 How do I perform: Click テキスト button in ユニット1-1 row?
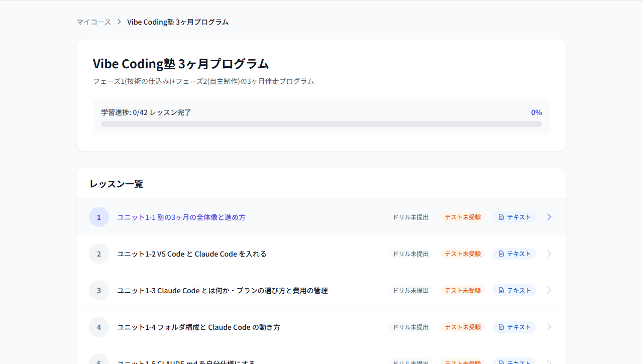[x=514, y=217]
